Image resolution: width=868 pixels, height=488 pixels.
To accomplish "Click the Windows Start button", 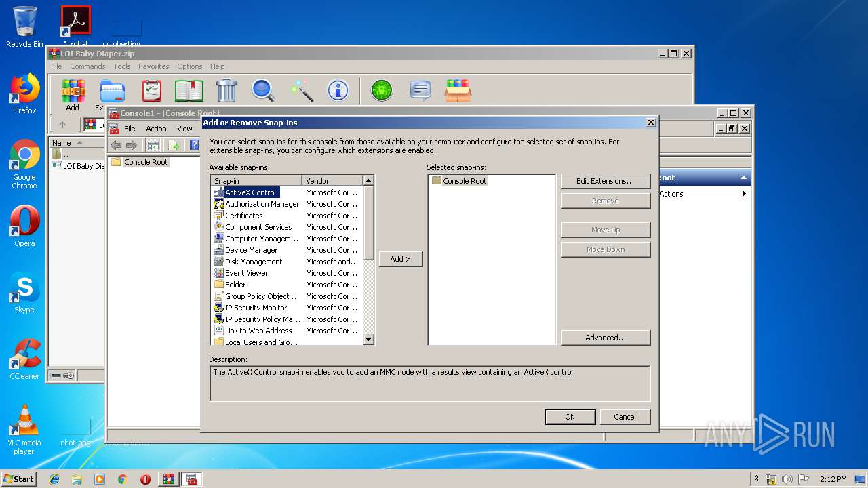I will point(18,479).
